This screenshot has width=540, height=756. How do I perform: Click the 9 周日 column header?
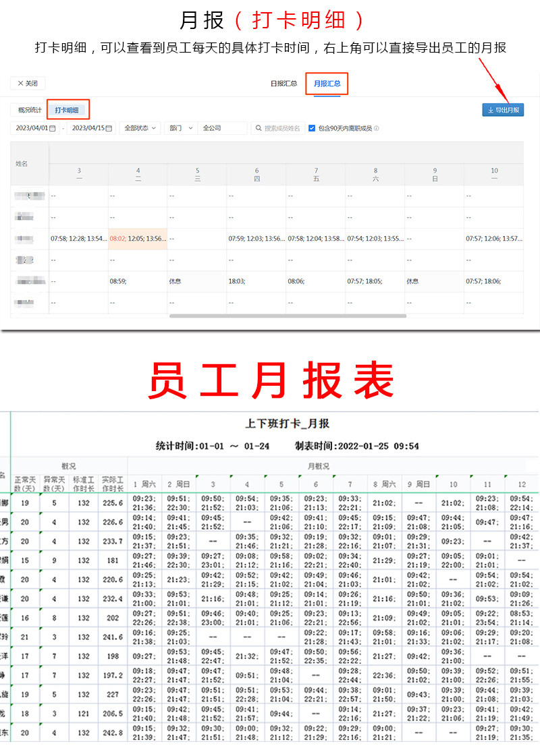[x=418, y=484]
